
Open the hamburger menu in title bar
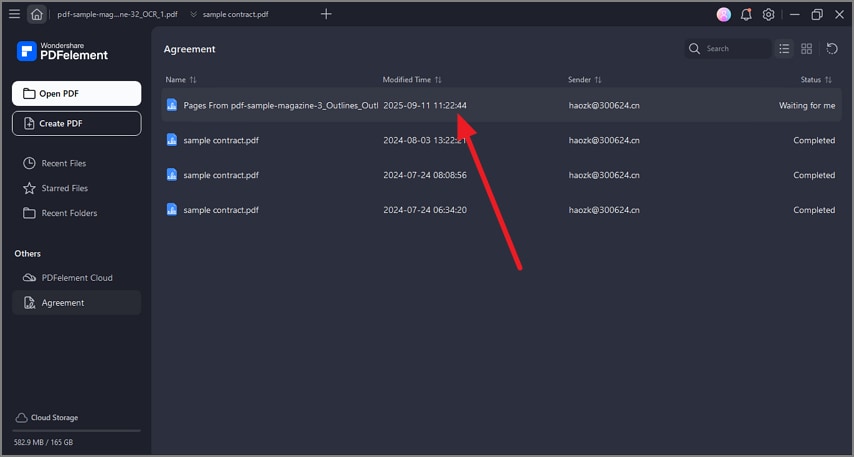click(14, 14)
